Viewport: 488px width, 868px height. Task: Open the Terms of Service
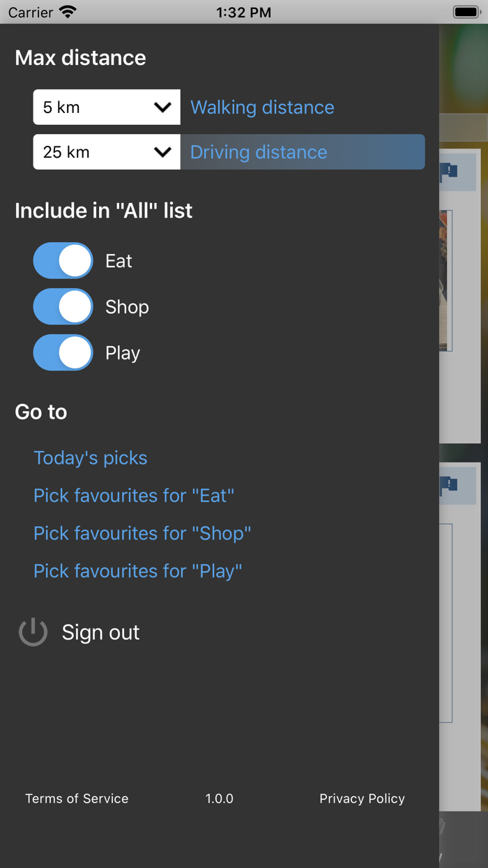click(77, 798)
